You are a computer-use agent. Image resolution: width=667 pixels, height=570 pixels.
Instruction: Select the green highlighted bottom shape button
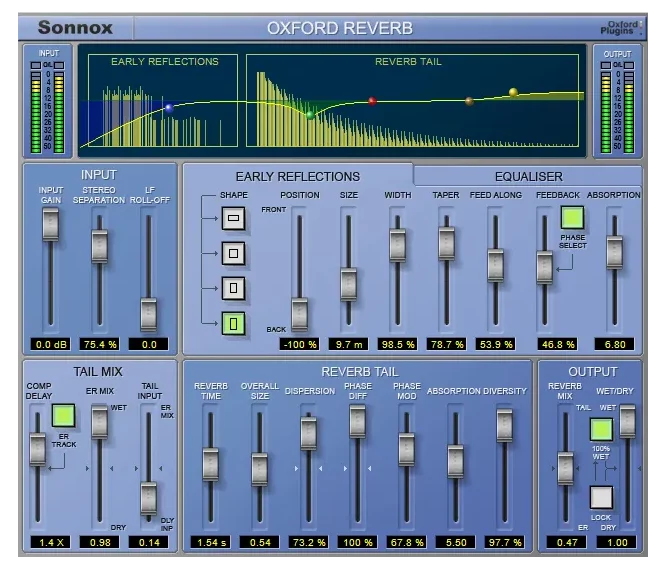233,324
